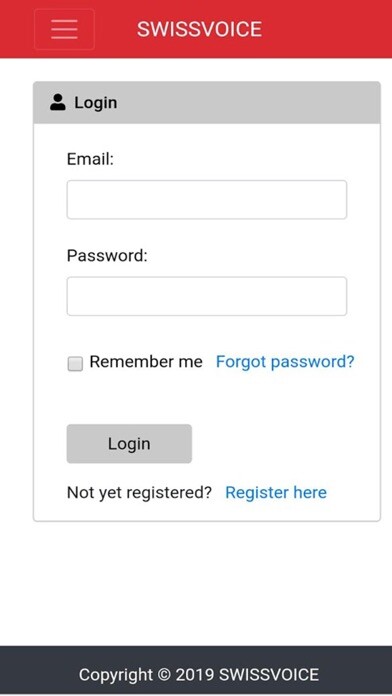Follow the Register here link
The image size is (392, 696).
(276, 492)
